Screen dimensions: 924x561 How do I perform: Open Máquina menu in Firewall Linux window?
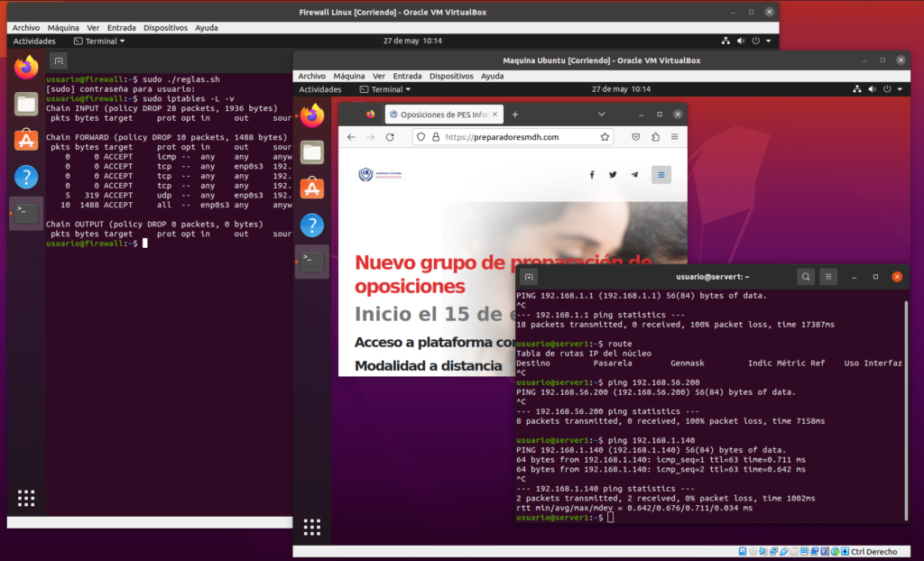(63, 28)
